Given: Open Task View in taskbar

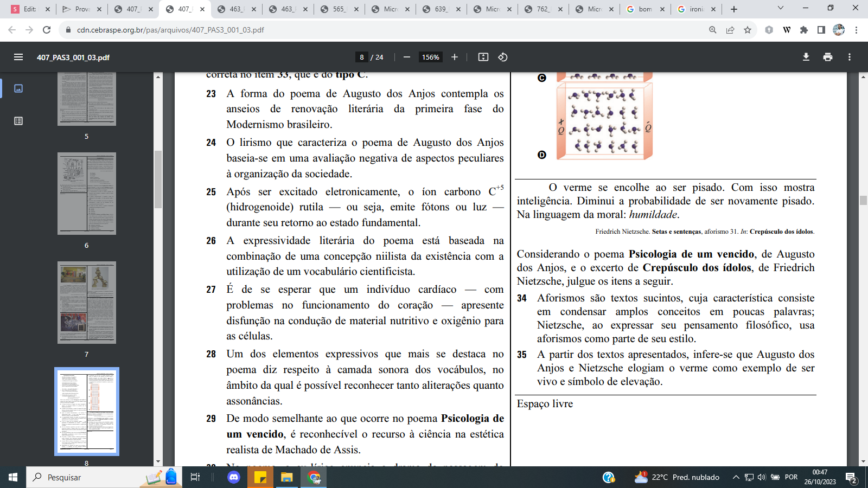Looking at the screenshot, I should (x=195, y=477).
